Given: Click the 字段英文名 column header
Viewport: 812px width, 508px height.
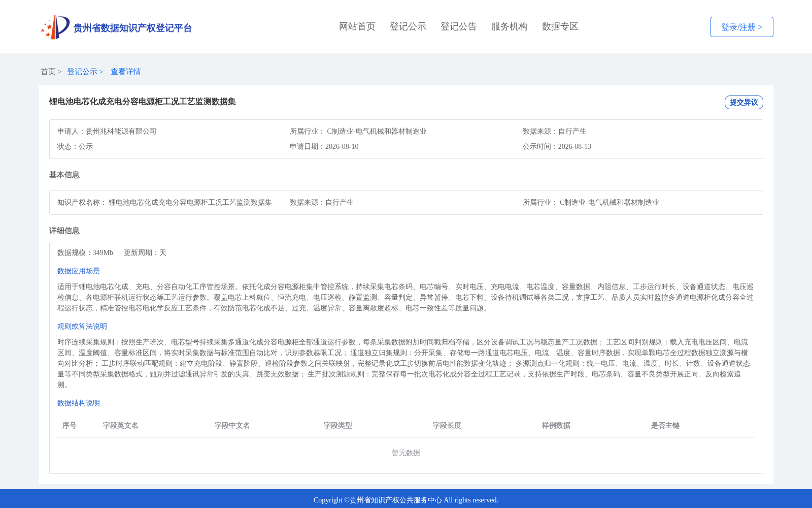Looking at the screenshot, I should coord(121,425).
